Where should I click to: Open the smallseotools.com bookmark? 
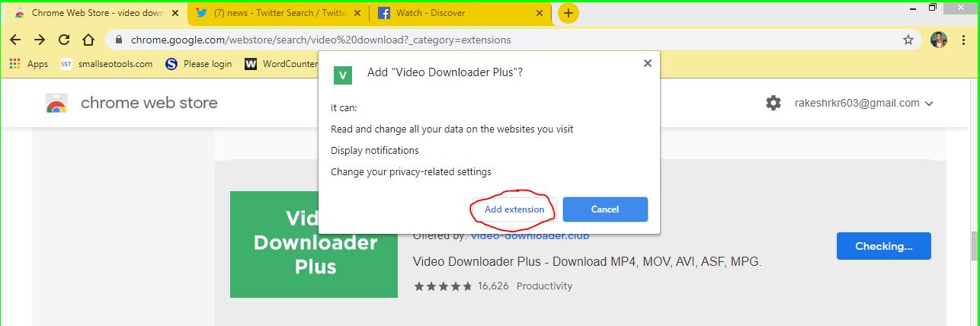point(106,64)
